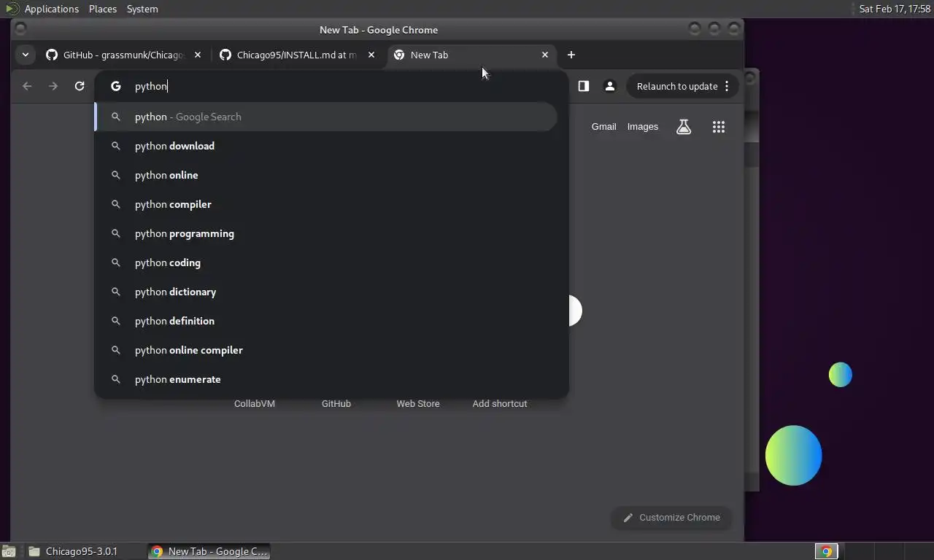934x560 pixels.
Task: Focus the address bar containing python
Action: [332, 86]
